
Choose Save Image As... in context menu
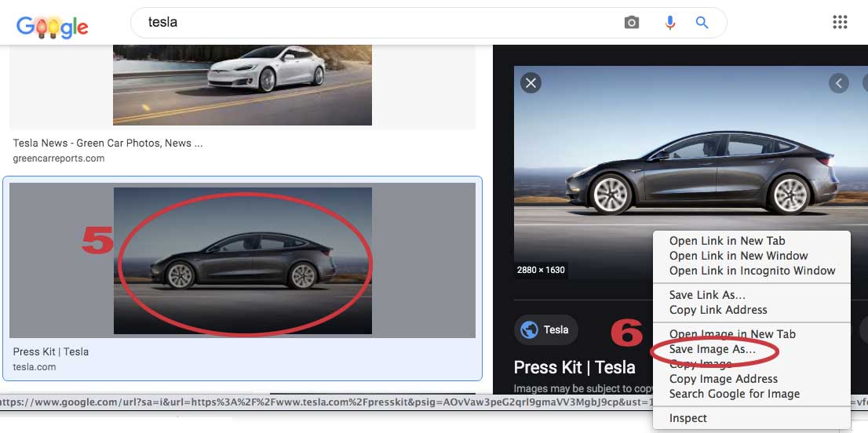coord(713,350)
